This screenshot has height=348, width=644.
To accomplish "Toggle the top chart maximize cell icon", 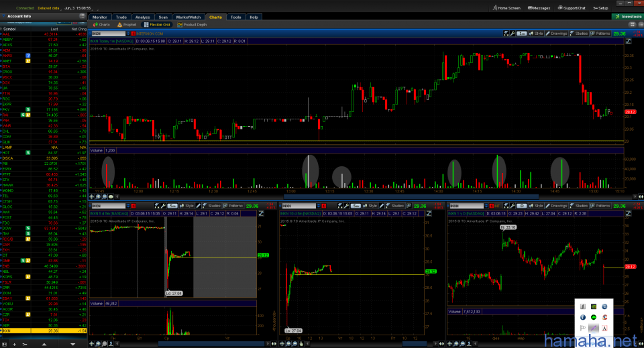I will pos(628,41).
